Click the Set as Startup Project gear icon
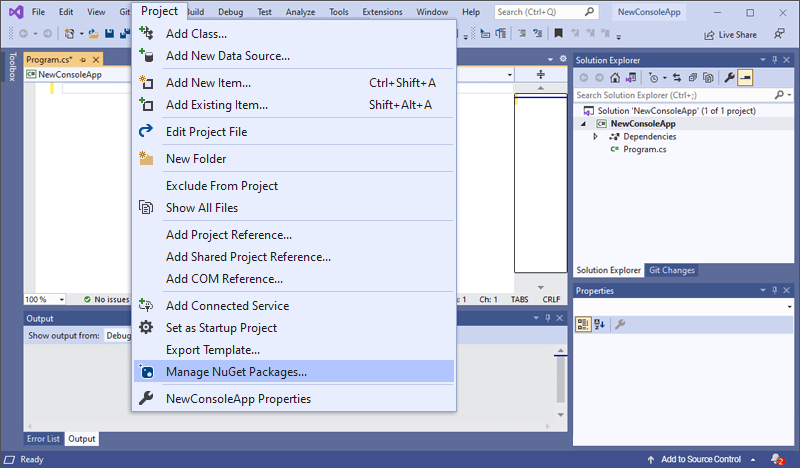Screen dimensions: 800x468 pyautogui.click(x=146, y=327)
